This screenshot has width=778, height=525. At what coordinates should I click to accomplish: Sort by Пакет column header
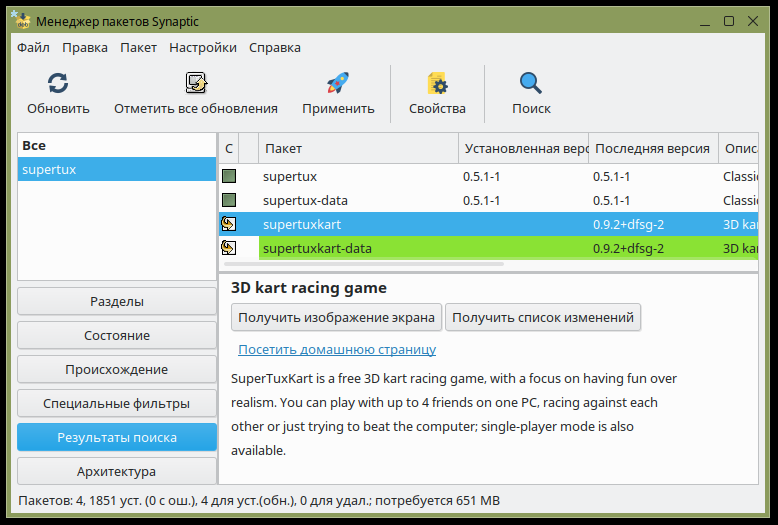coord(358,148)
